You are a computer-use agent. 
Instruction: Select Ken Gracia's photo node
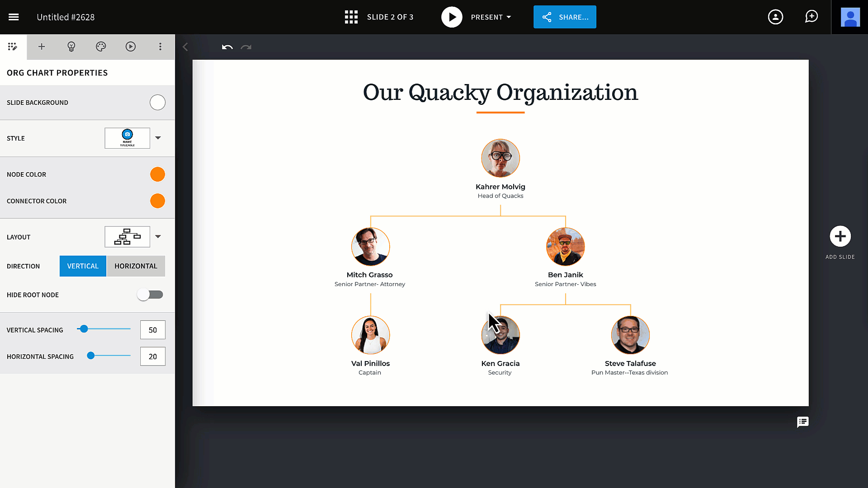pyautogui.click(x=500, y=335)
